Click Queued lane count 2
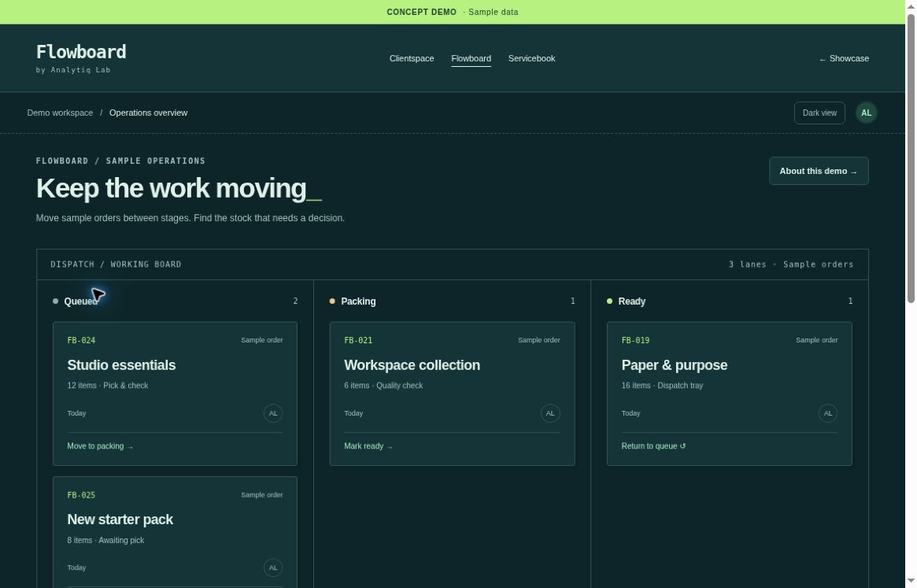Viewport: 917px width, 588px height. pyautogui.click(x=295, y=301)
